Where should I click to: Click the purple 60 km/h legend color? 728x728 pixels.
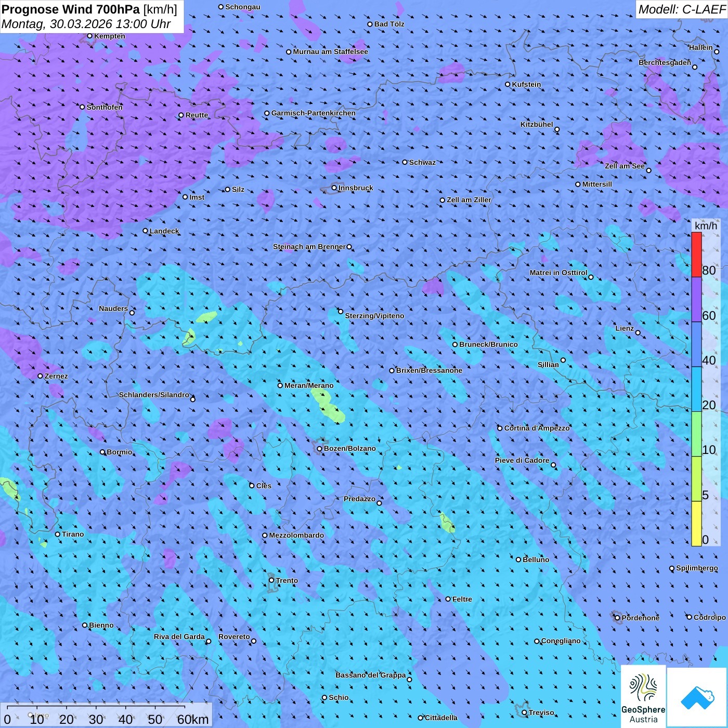696,300
